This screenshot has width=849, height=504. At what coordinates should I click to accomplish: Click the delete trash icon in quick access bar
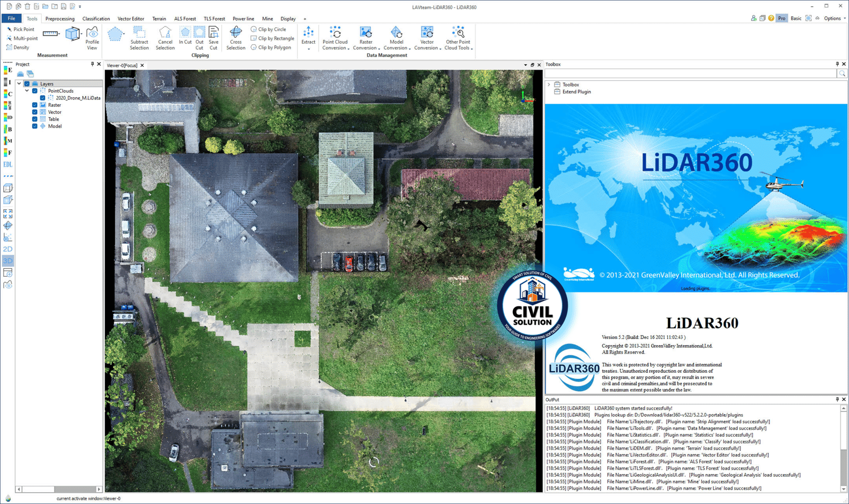coord(27,7)
